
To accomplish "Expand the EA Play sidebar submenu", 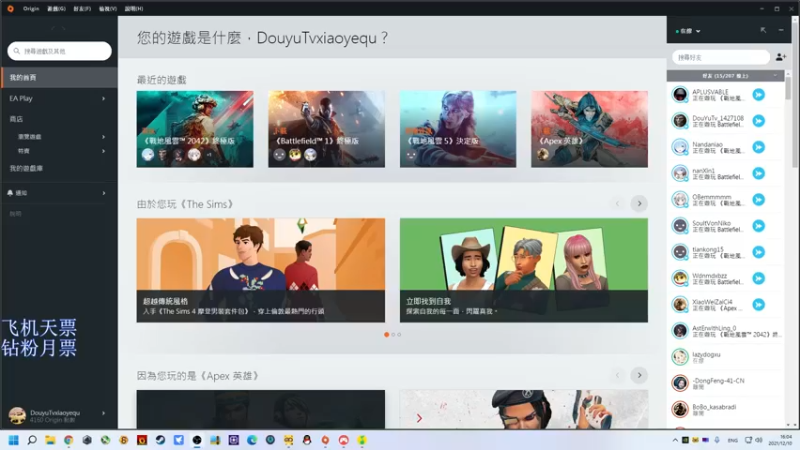I will 104,98.
